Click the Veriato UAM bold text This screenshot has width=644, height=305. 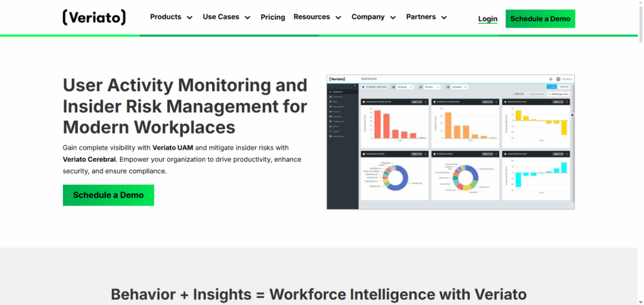[172, 147]
